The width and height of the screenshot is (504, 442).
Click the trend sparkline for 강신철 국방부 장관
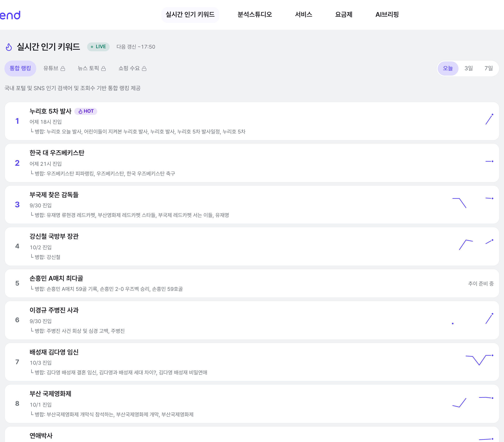coord(476,245)
